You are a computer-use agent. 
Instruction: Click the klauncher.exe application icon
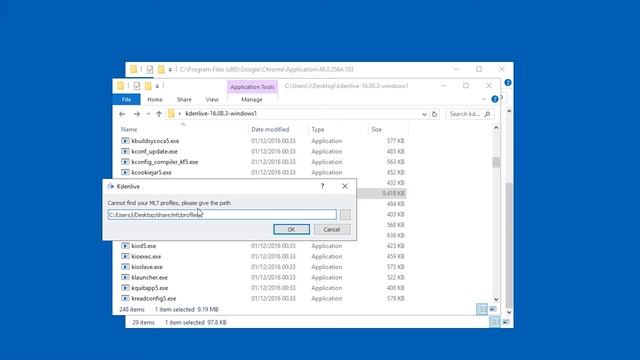125,278
